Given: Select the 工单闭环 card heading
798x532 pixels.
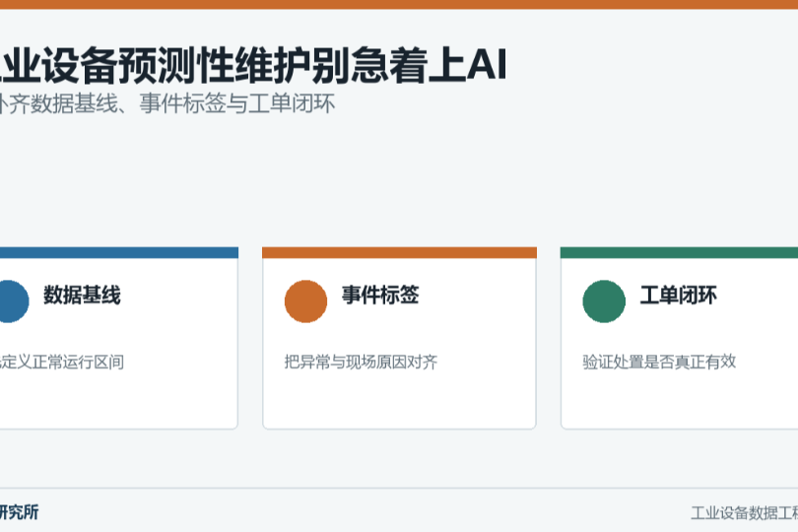Looking at the screenshot, I should tap(679, 296).
